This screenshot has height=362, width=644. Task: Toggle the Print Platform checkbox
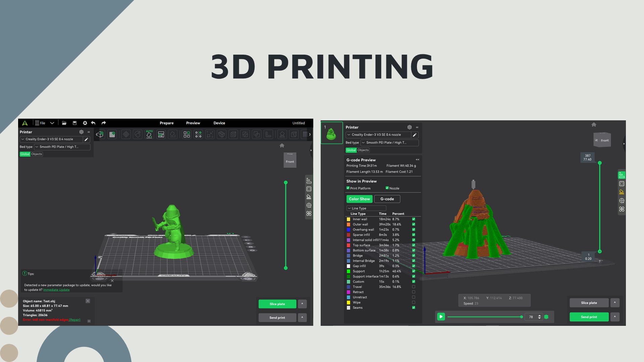pyautogui.click(x=348, y=188)
